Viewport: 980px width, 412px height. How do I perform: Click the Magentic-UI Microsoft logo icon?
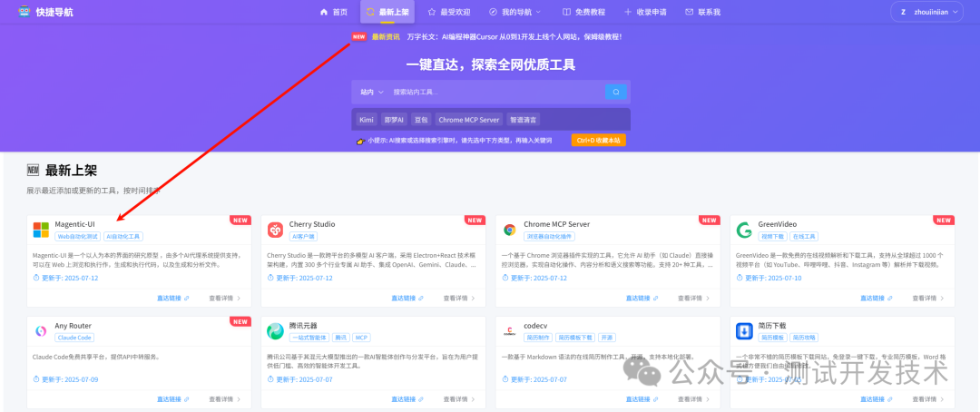(x=41, y=230)
